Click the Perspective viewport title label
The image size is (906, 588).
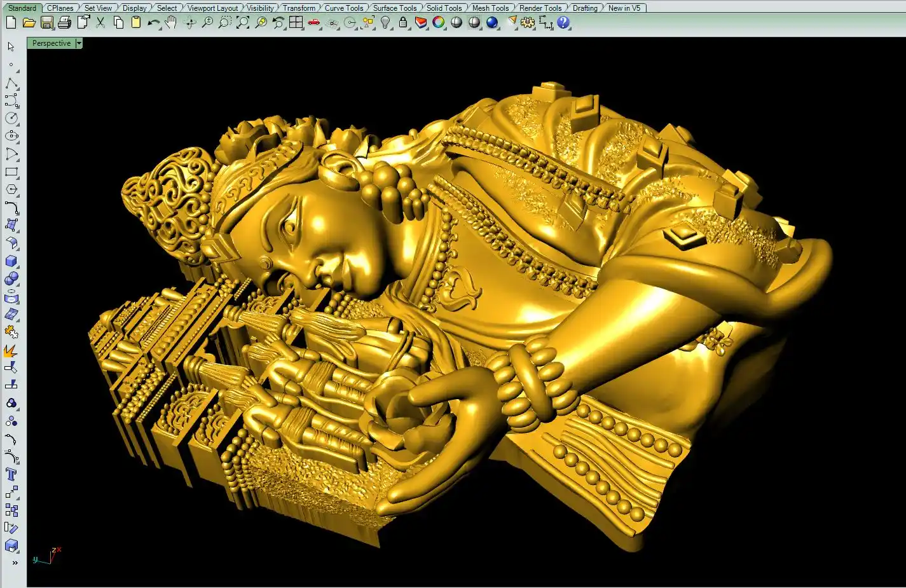(x=51, y=43)
